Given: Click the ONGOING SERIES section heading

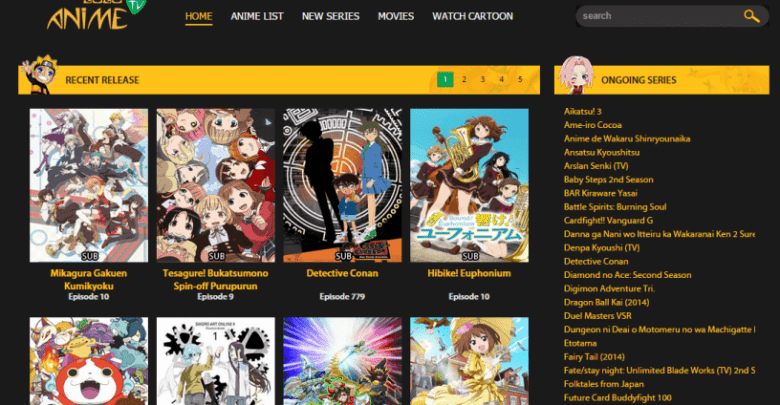Looking at the screenshot, I should click(639, 80).
